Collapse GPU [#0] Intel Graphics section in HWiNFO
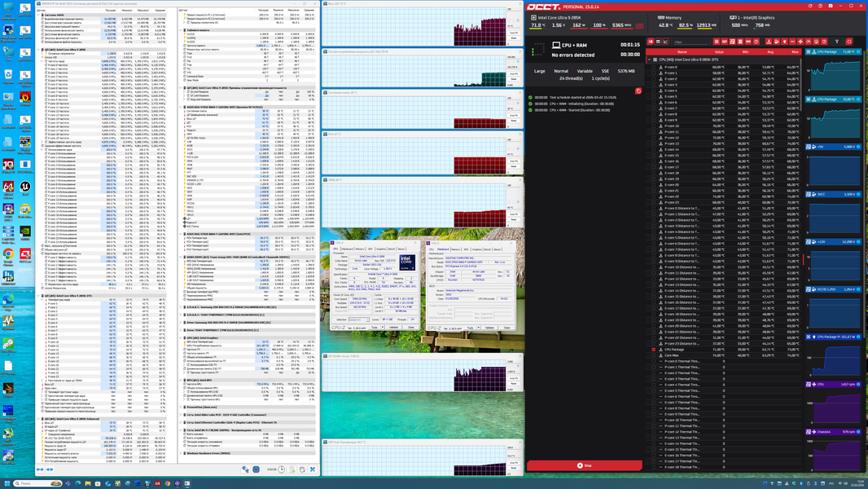 tap(181, 337)
